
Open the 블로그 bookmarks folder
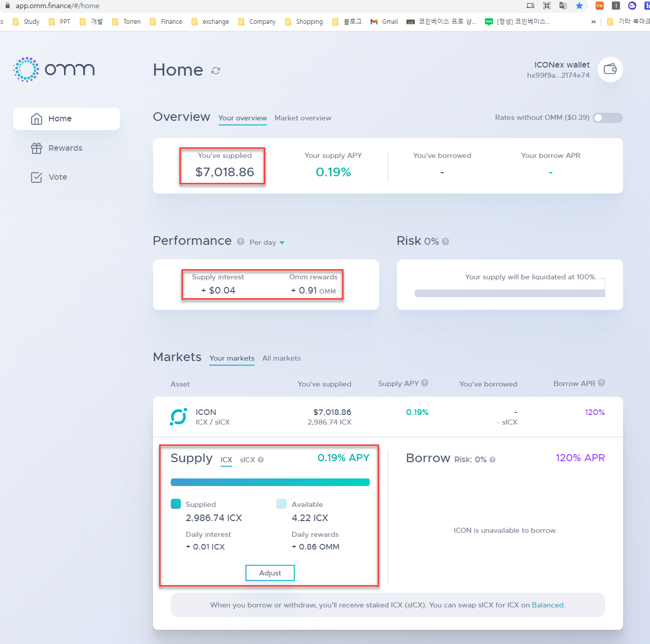(347, 22)
